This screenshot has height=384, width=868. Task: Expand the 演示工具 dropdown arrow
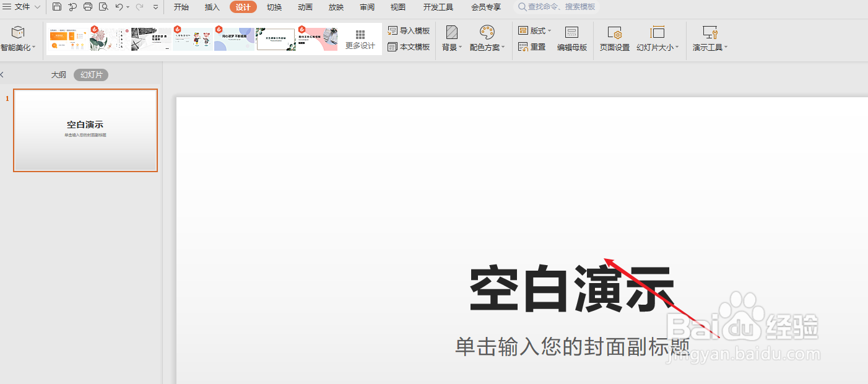pos(726,48)
